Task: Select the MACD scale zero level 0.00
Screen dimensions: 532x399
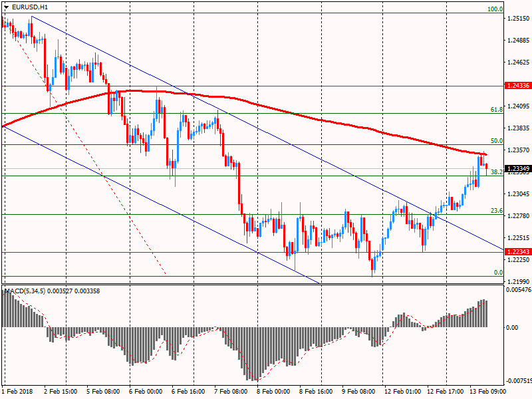Action: pyautogui.click(x=512, y=327)
